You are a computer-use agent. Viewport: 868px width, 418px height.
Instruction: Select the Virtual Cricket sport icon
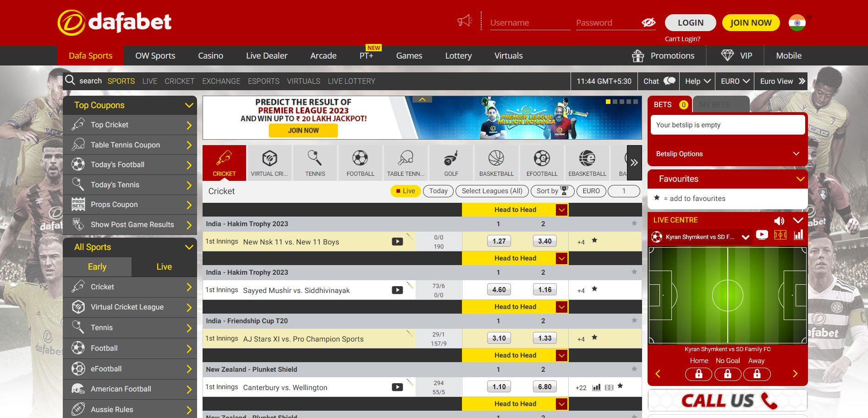pyautogui.click(x=269, y=163)
